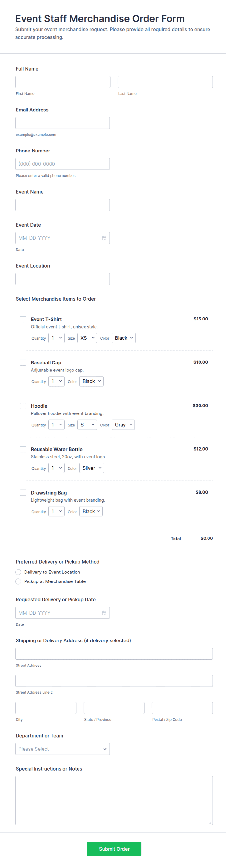Select the Baseball Cap item checkbox
The image size is (226, 868).
23,362
